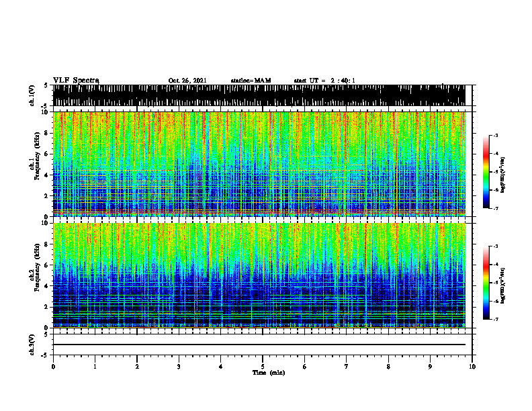This screenshot has height=411, width=532.
Task: Click the ch.1 spectrogram panel
Action: point(259,164)
